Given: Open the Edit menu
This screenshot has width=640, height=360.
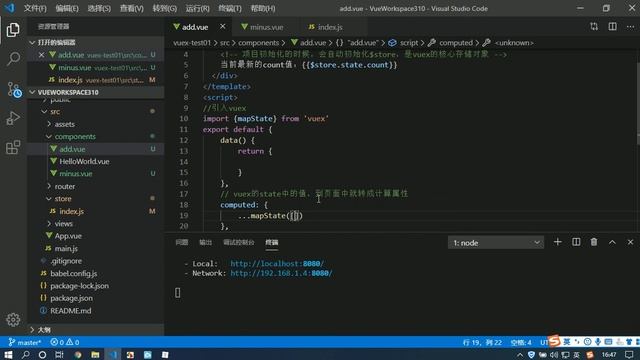Looking at the screenshot, I should [x=67, y=8].
